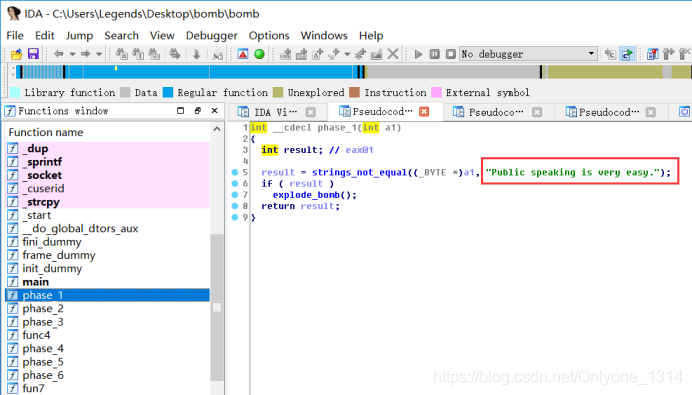Click the green circle toolbar icon

point(260,54)
